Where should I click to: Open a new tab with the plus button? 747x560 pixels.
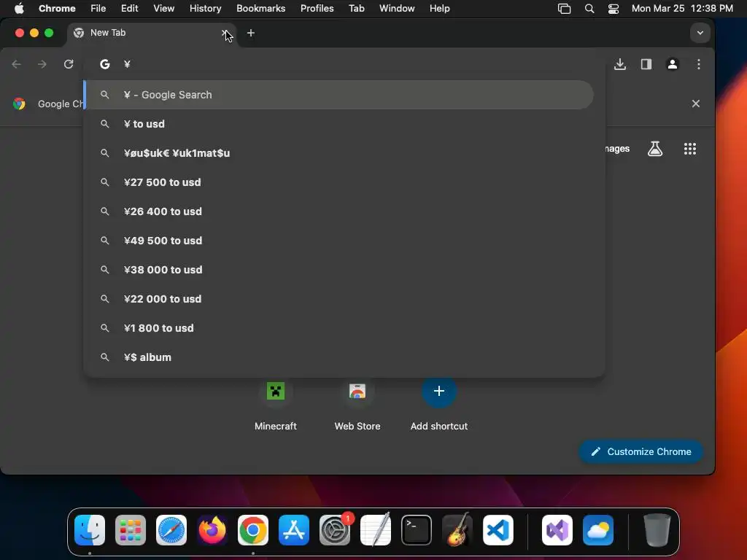point(251,33)
